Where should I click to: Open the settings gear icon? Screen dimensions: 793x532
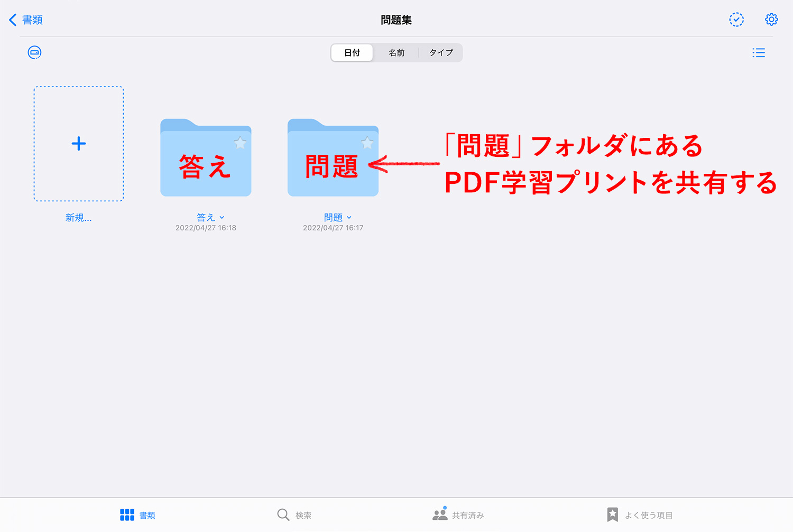771,20
